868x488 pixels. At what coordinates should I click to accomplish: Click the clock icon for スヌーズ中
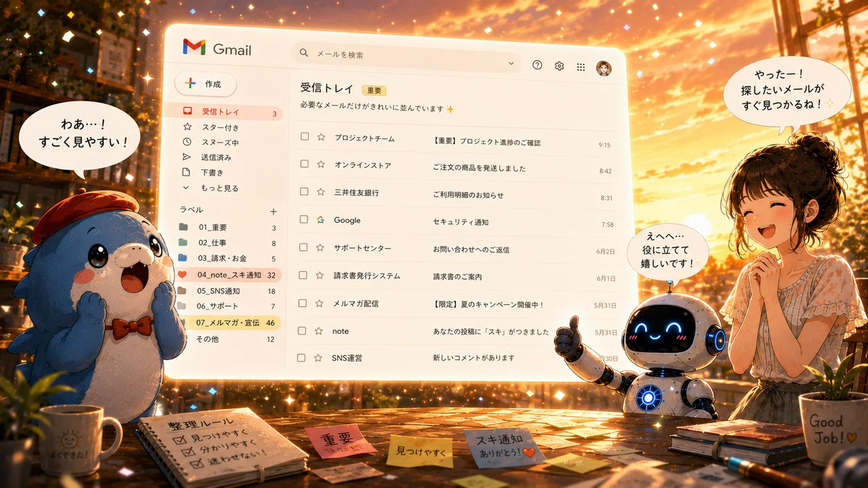[187, 142]
